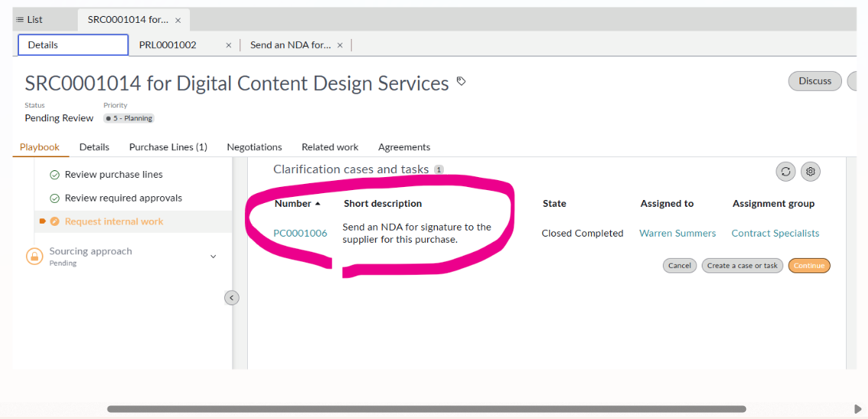This screenshot has width=868, height=419.
Task: Click the NDA short description text
Action: click(417, 234)
